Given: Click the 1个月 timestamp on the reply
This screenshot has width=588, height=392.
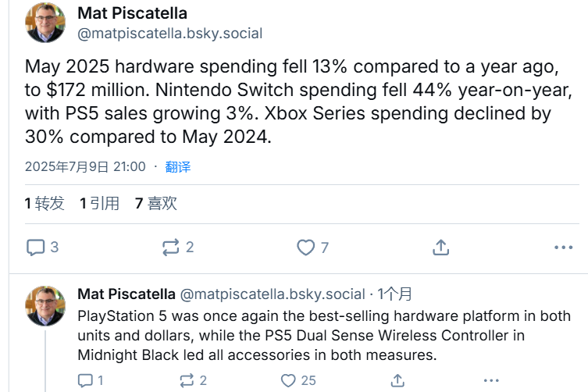Looking at the screenshot, I should click(x=395, y=294).
